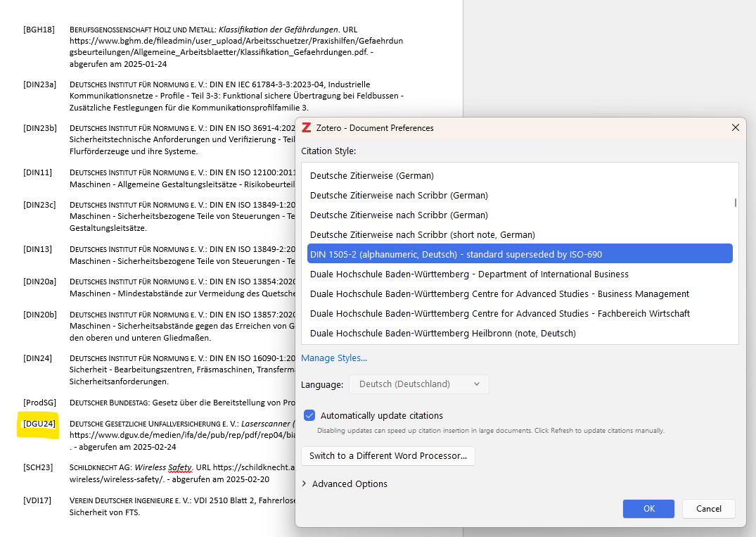
Task: Select DHBW Centre for Advanced Studies Business Management
Action: click(520, 293)
